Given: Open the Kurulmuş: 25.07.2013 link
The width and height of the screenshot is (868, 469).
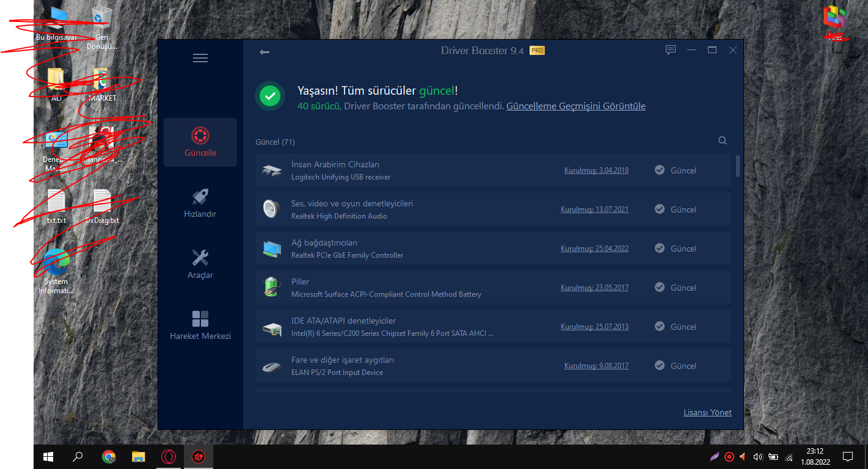Looking at the screenshot, I should [x=594, y=327].
